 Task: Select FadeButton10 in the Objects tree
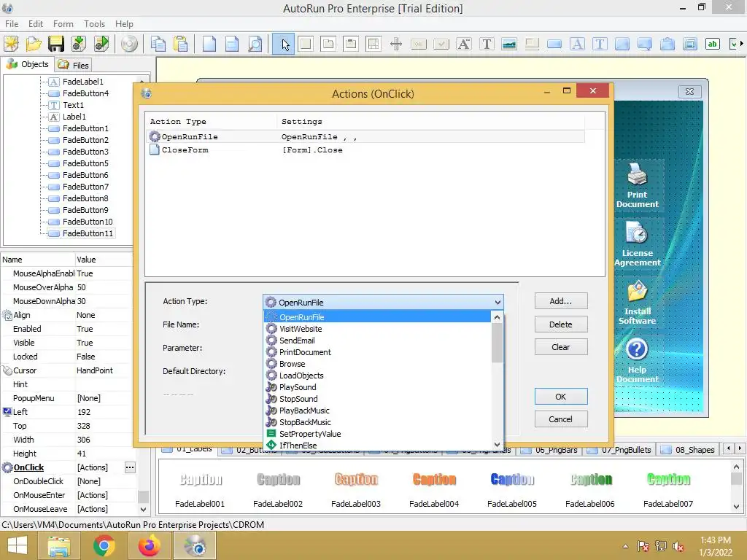tap(88, 222)
